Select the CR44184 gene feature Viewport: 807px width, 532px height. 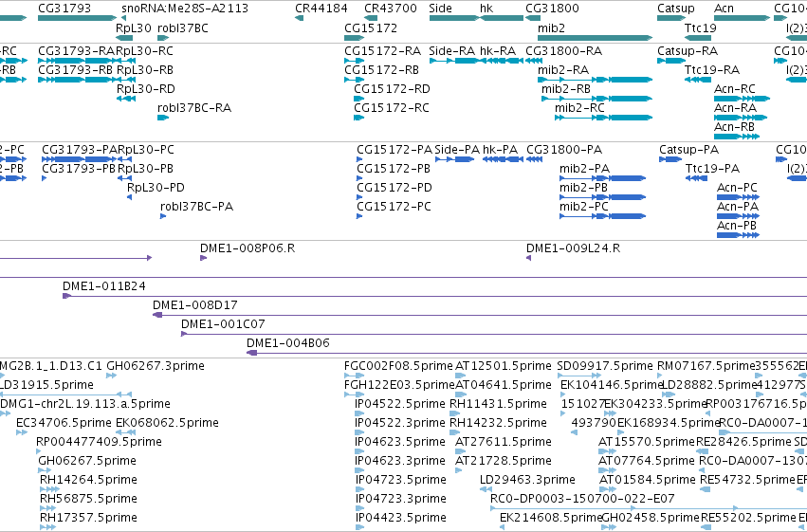click(x=299, y=19)
